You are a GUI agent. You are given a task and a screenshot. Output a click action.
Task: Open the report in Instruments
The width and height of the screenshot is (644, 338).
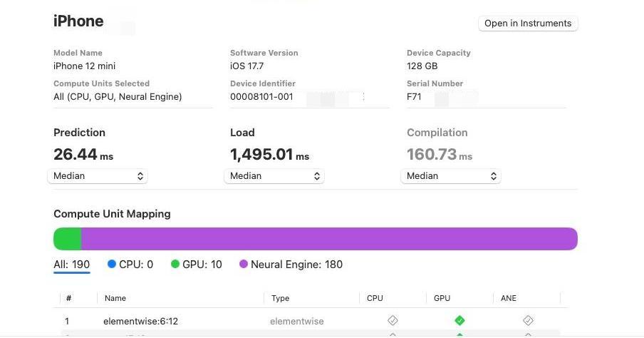(x=528, y=24)
